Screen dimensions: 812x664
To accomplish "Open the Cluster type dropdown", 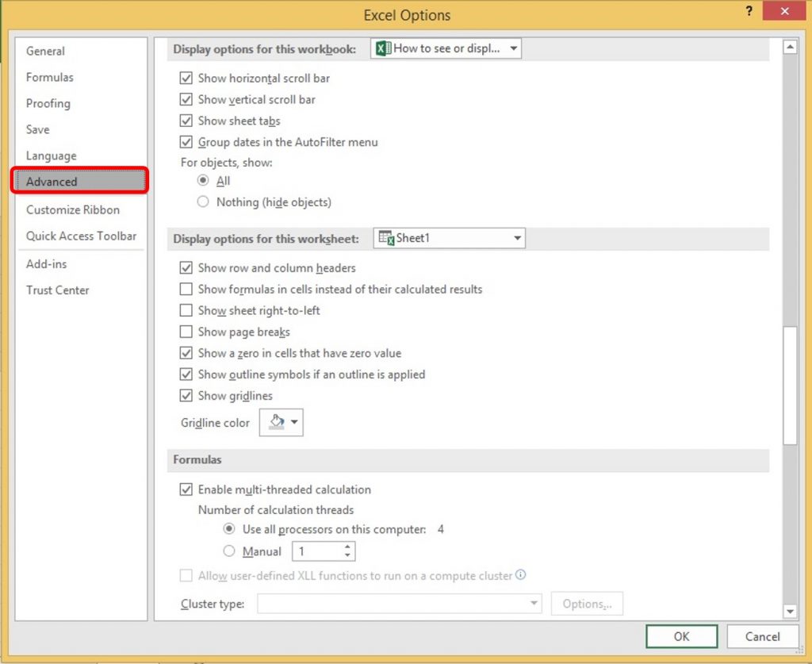I will pyautogui.click(x=400, y=604).
